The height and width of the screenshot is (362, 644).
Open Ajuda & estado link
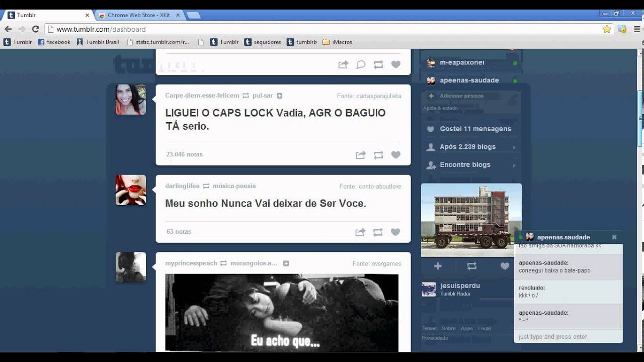click(440, 108)
